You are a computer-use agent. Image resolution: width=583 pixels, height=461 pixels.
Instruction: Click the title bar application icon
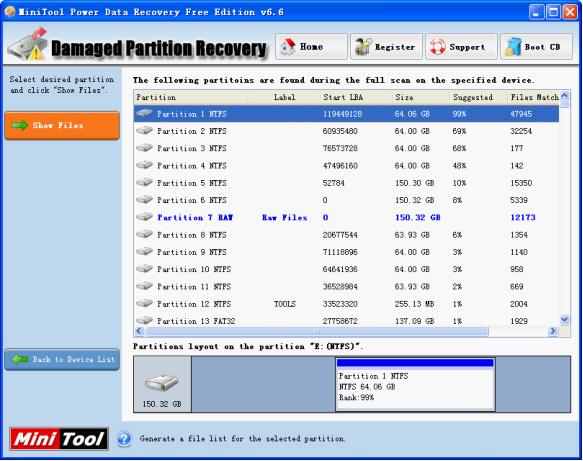(10, 12)
